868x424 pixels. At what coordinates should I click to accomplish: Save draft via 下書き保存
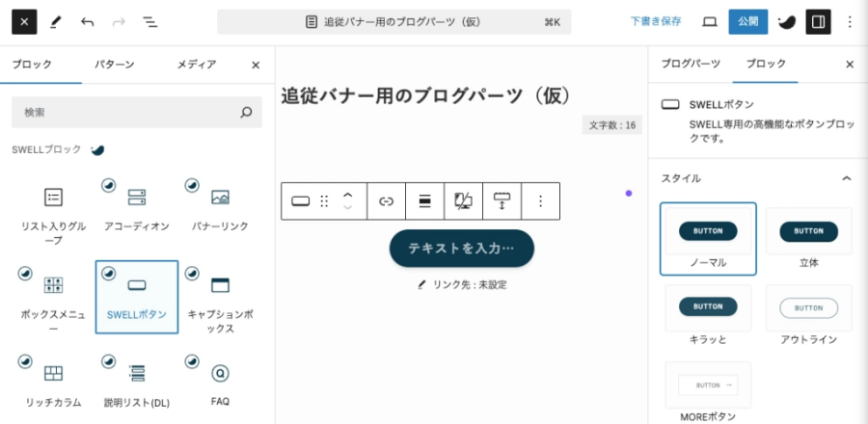point(656,21)
